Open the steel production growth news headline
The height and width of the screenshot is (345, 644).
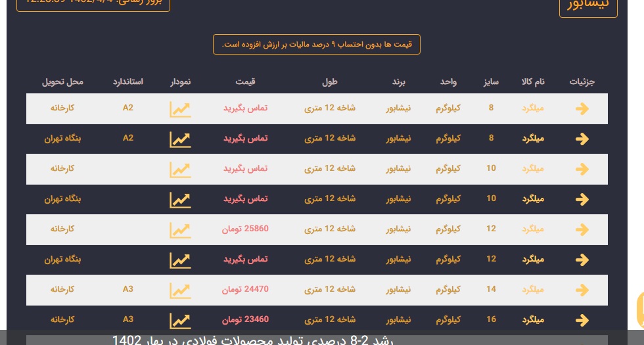[262, 340]
